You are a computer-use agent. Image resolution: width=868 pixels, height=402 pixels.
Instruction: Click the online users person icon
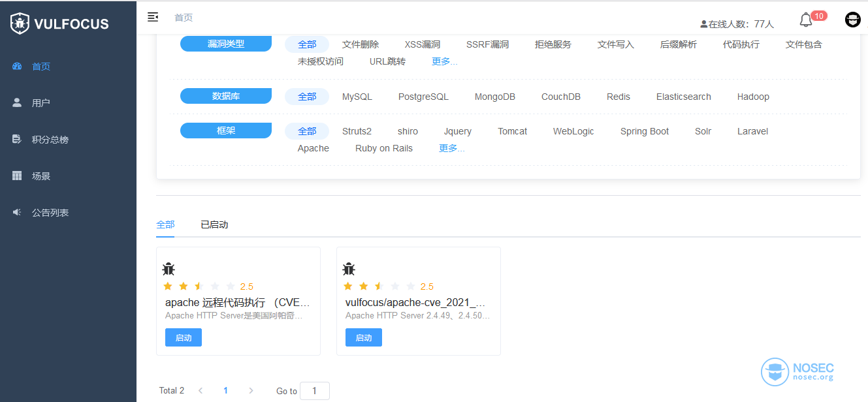(x=703, y=24)
